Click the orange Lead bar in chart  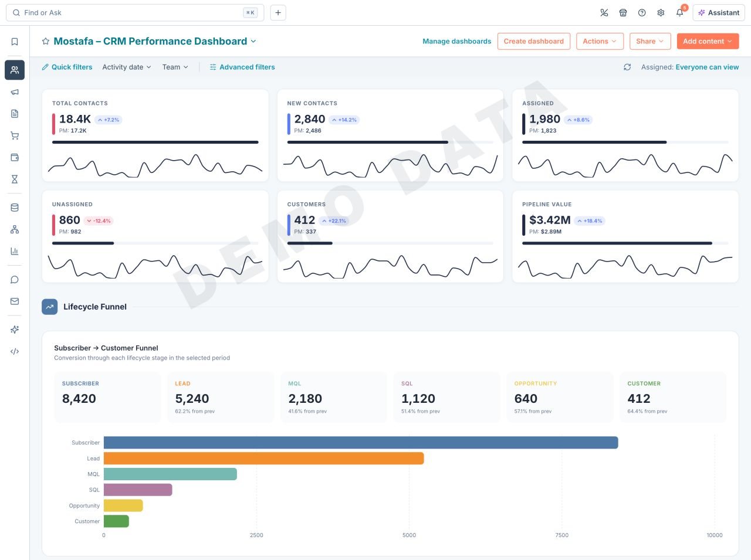[264, 458]
